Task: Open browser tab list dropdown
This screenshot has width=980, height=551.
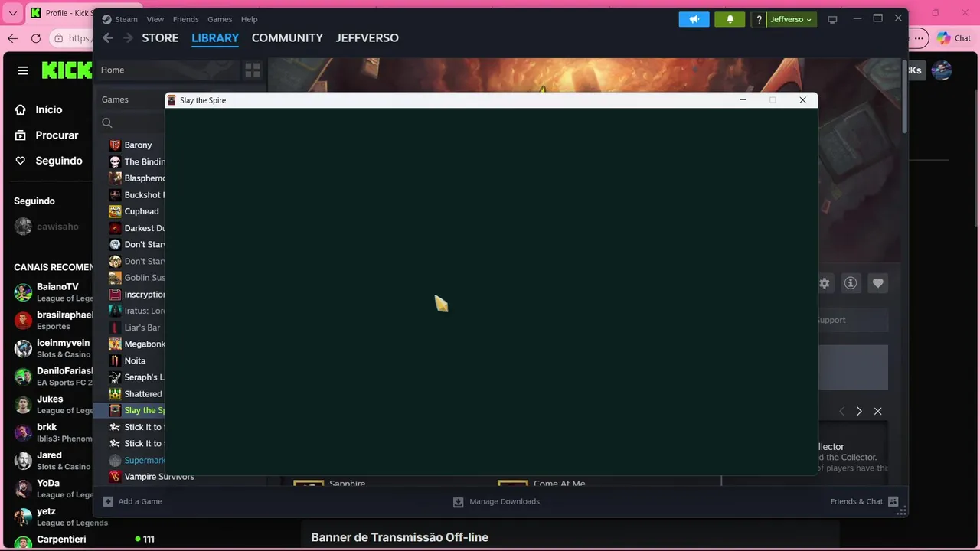Action: (x=12, y=13)
